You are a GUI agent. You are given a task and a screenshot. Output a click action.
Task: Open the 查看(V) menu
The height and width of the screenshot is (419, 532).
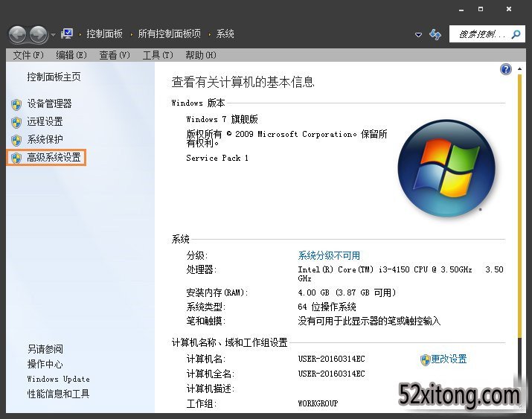point(115,55)
